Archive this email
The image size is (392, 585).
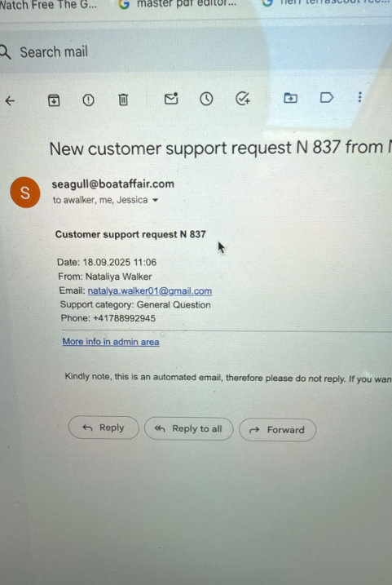[x=54, y=100]
